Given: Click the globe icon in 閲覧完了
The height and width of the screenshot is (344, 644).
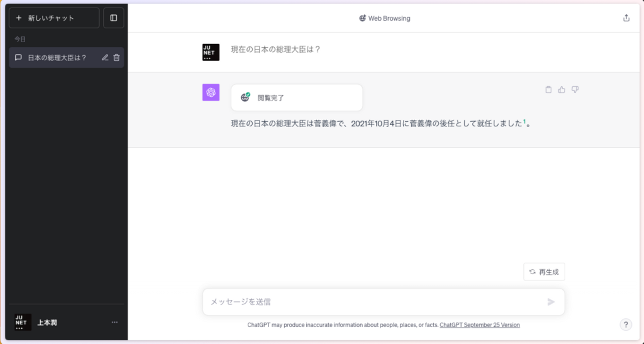Looking at the screenshot, I should pos(245,97).
